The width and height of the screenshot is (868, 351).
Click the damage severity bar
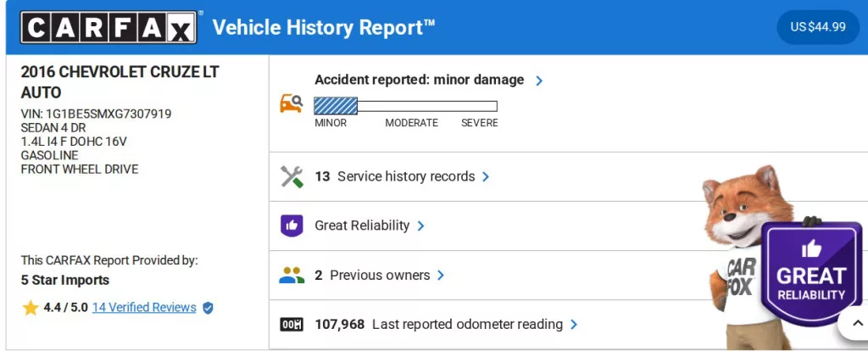click(405, 106)
